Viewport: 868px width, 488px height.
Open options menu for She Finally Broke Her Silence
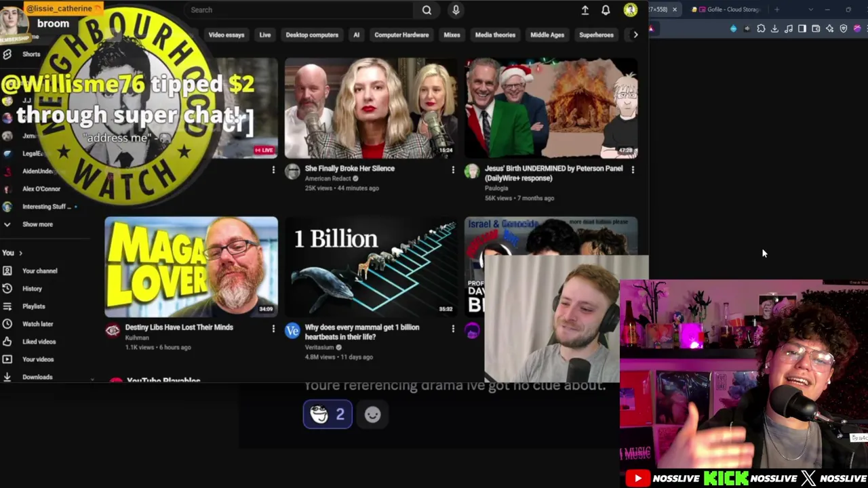(453, 169)
